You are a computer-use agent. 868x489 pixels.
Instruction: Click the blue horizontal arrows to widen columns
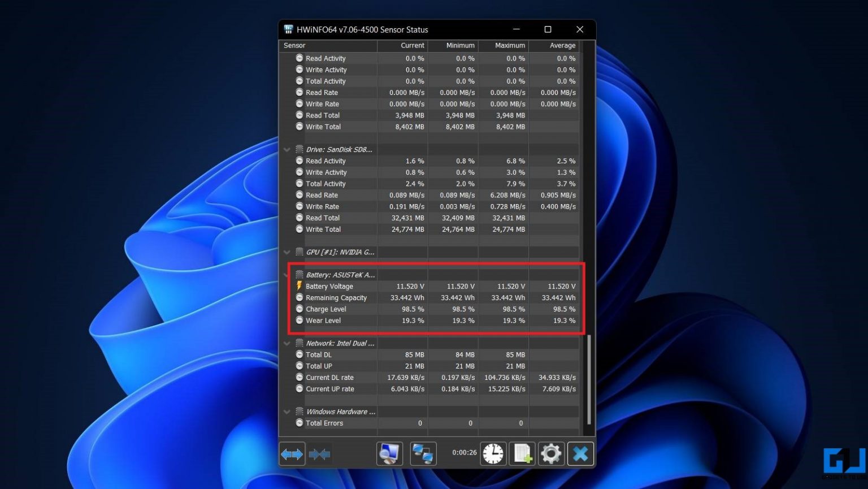point(292,453)
